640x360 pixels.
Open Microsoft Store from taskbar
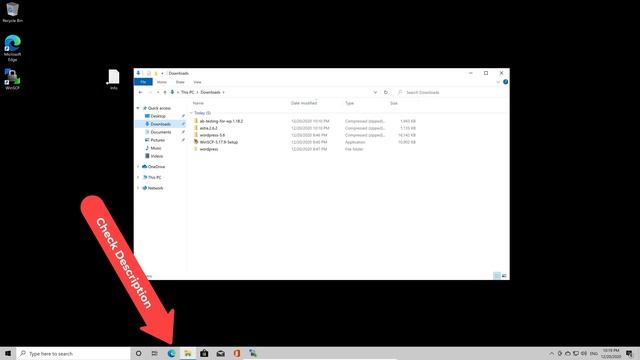pyautogui.click(x=204, y=353)
